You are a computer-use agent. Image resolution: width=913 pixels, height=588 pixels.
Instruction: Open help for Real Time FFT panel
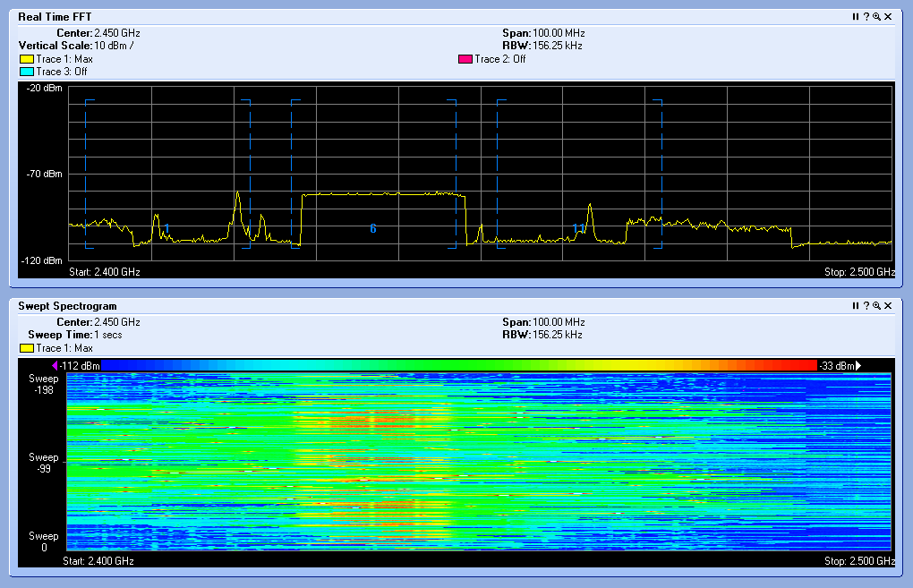tap(866, 17)
